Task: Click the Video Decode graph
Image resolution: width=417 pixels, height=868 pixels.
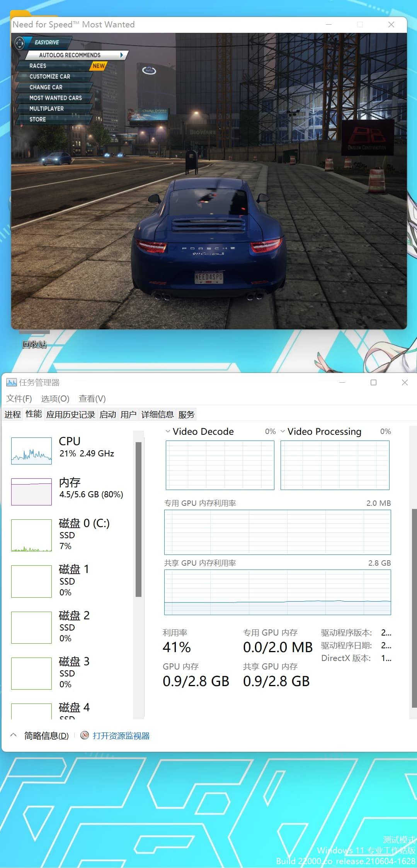Action: pos(220,465)
